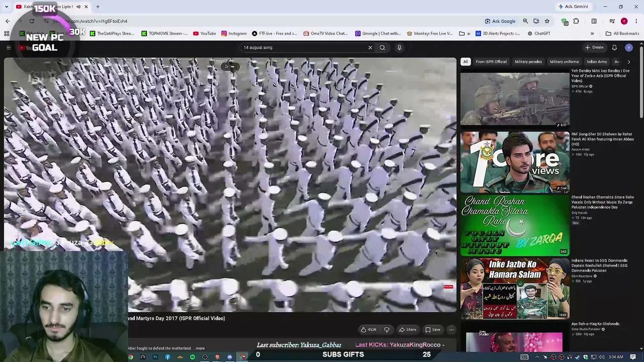Open the OmeTV Video Chat bookmark
The width and height of the screenshot is (644, 362).
click(x=326, y=34)
